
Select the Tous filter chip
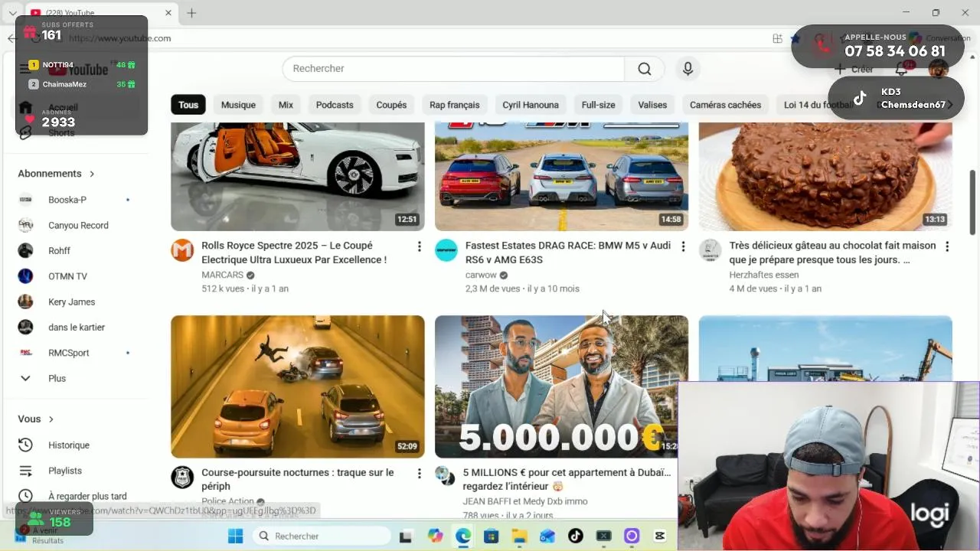tap(188, 105)
